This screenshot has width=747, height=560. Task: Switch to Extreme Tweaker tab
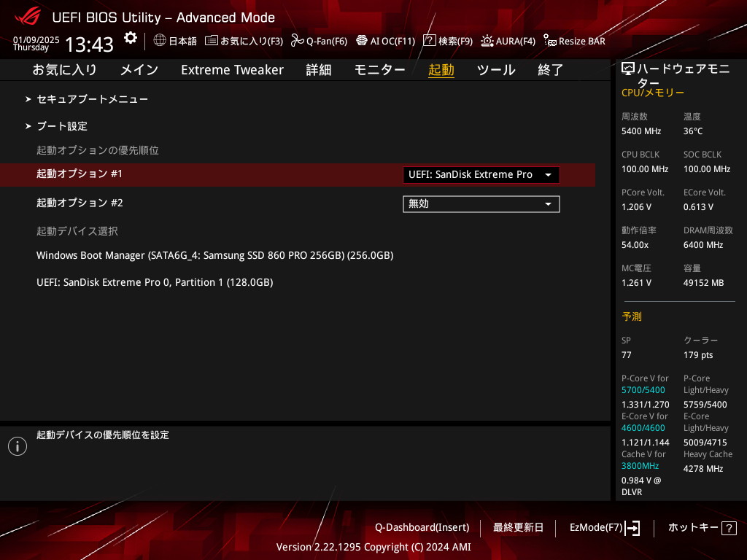pyautogui.click(x=232, y=70)
